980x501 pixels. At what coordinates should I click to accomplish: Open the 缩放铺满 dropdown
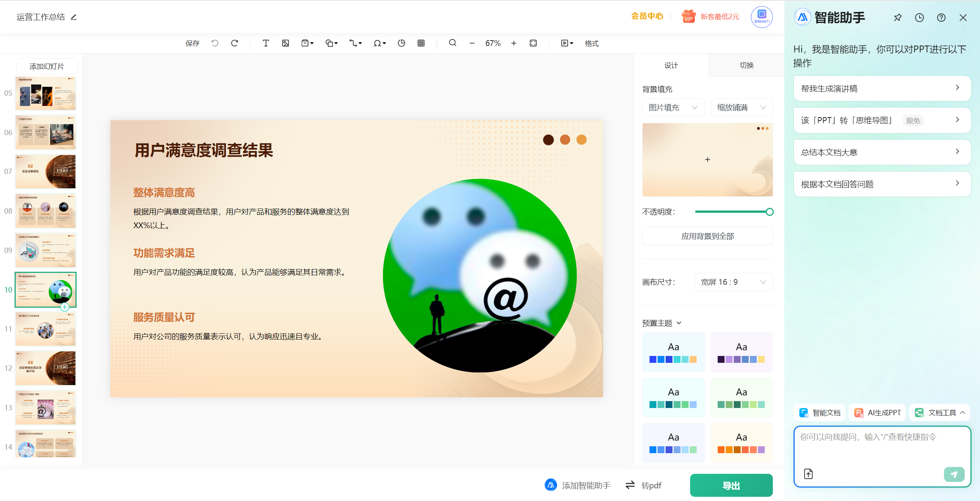click(742, 108)
